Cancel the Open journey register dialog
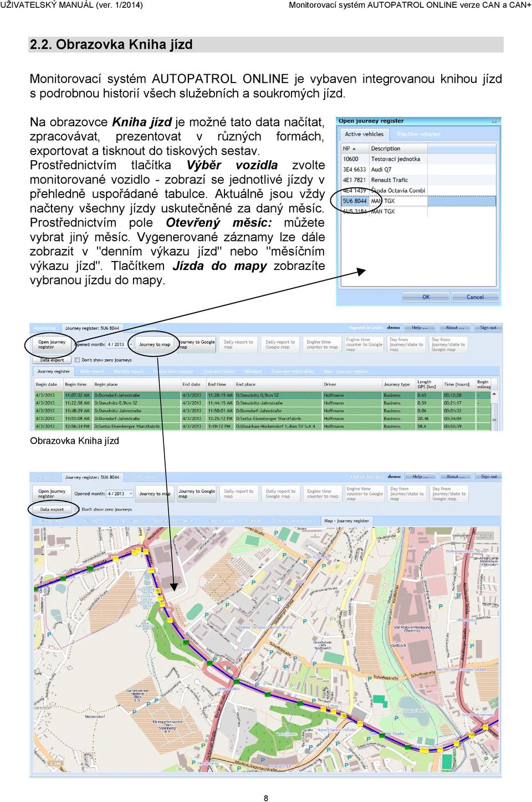 pos(475,297)
